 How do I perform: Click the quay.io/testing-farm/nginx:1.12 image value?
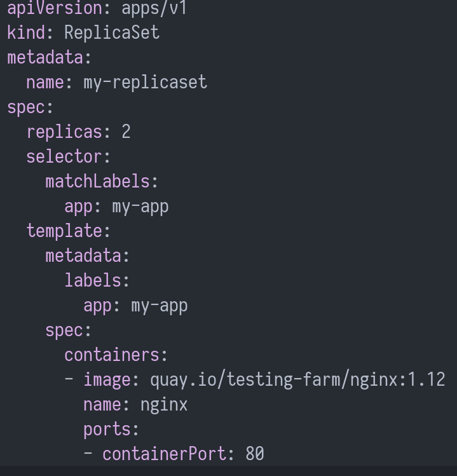point(298,380)
